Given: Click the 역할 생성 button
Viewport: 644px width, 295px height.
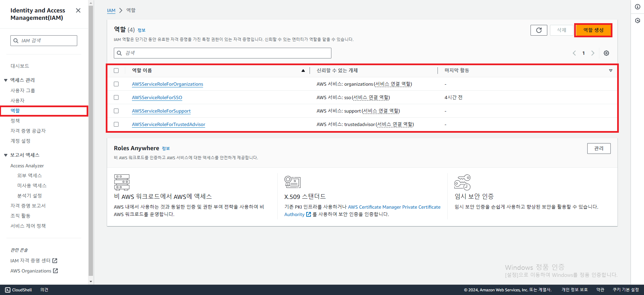Looking at the screenshot, I should [593, 30].
